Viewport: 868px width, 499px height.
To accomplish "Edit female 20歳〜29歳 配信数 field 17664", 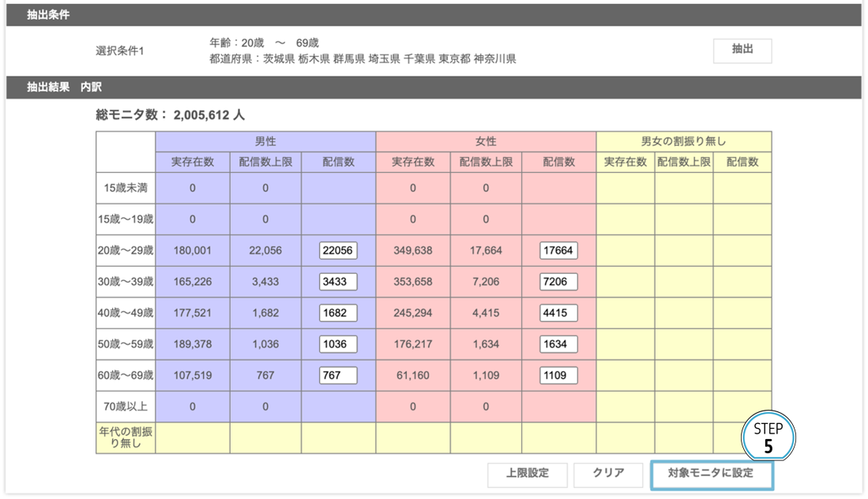I will [558, 250].
